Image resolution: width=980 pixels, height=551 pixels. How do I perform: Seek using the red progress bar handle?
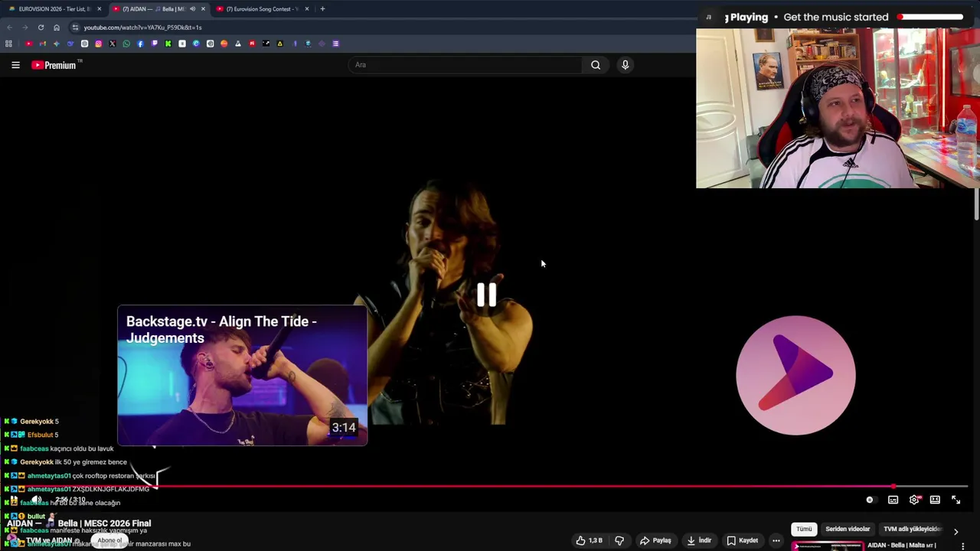click(893, 486)
